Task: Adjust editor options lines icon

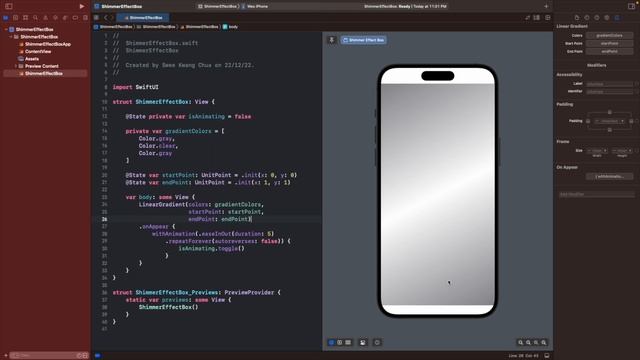Action: point(537,18)
